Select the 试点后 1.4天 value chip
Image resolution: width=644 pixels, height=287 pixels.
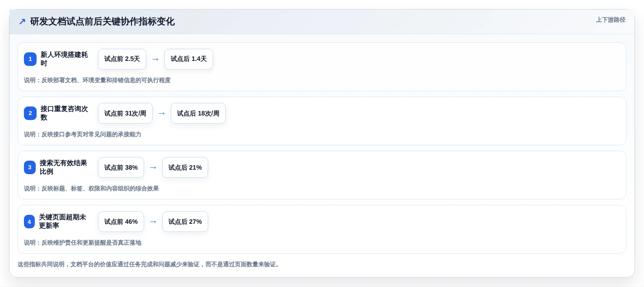coord(189,59)
